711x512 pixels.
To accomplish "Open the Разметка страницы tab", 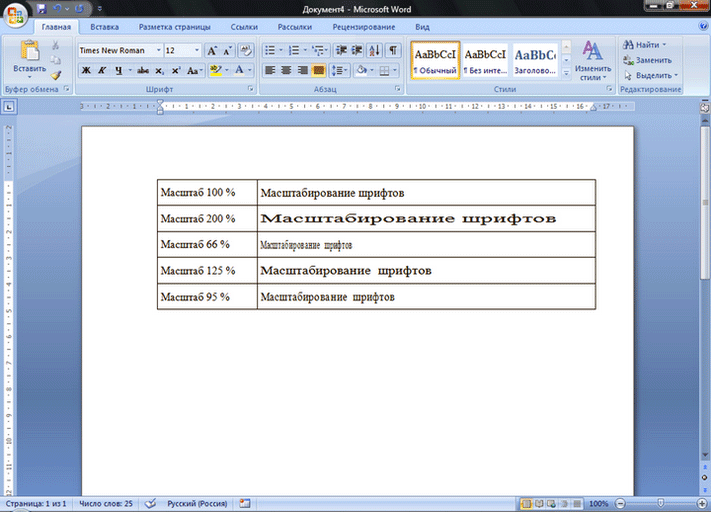I will (175, 27).
